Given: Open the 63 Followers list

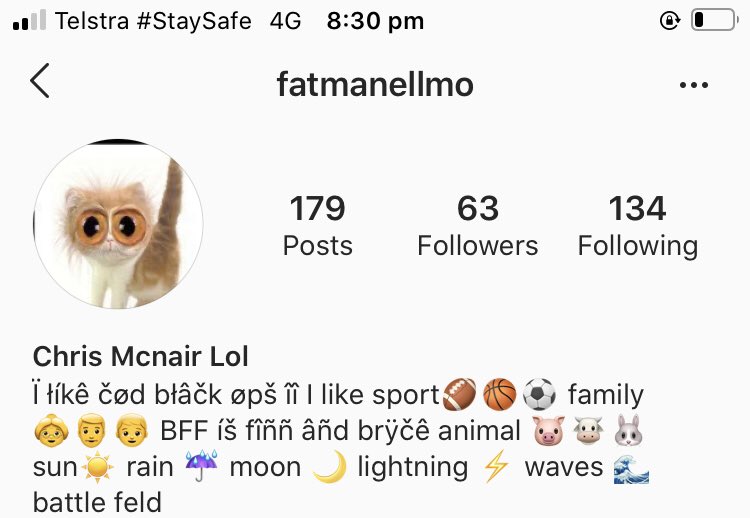Looking at the screenshot, I should [x=477, y=225].
